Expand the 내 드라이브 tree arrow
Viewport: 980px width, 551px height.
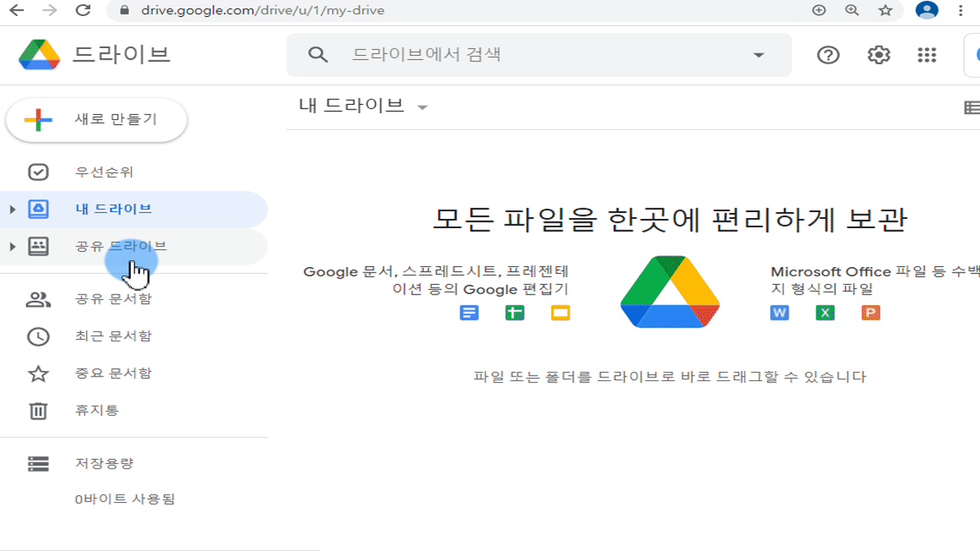pos(12,209)
